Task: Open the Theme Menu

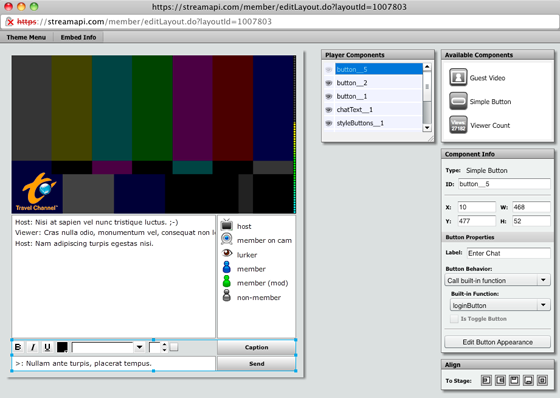Action: pos(26,37)
